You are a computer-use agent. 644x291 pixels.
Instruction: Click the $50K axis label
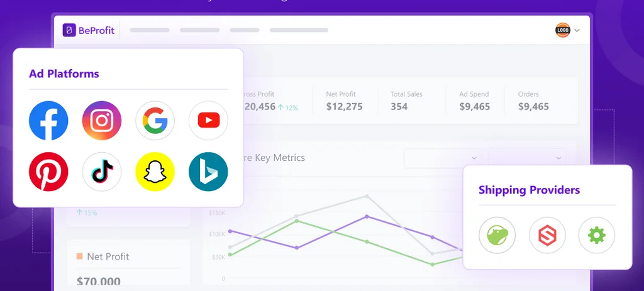[x=218, y=257]
